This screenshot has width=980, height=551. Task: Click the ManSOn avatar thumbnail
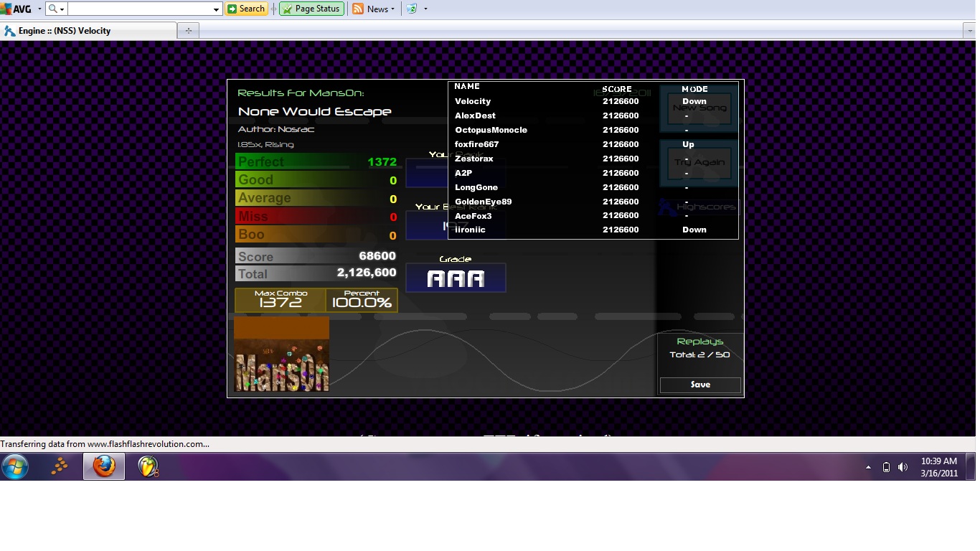tap(281, 354)
